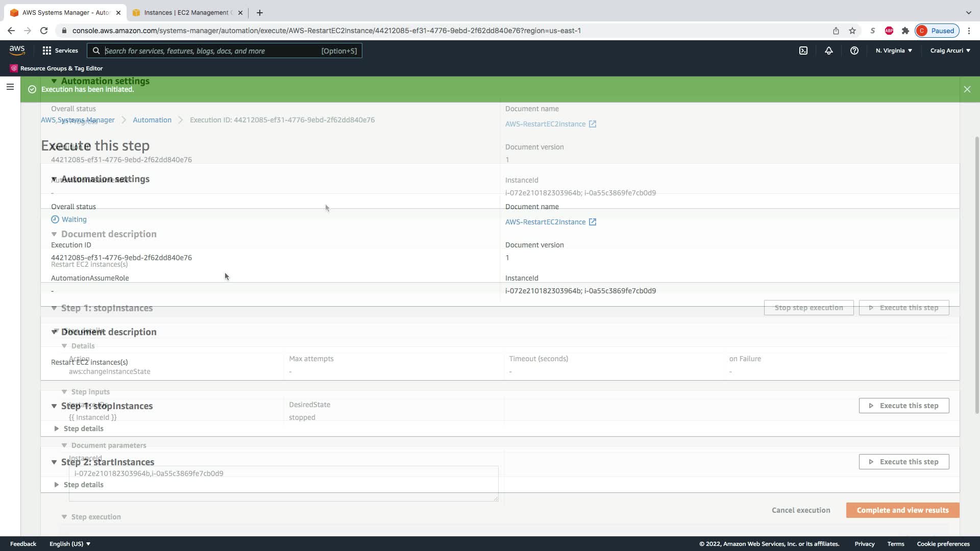Reload the page
This screenshot has height=551, width=980.
click(x=44, y=31)
